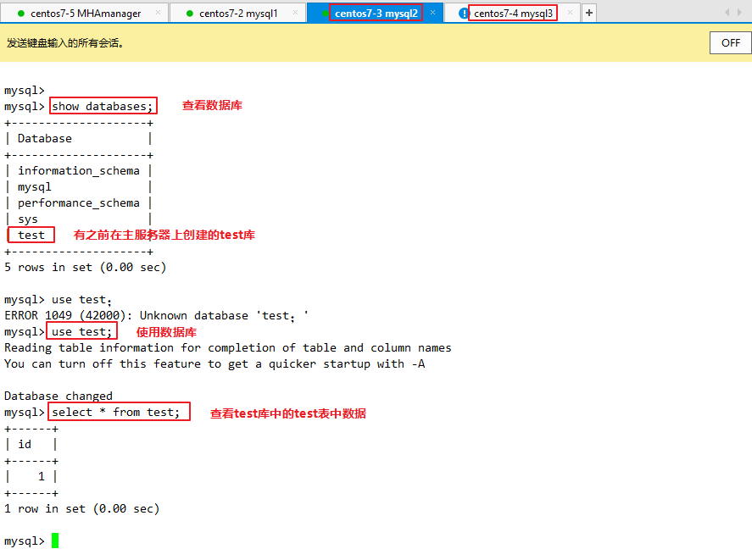Click green status dot on MHAmanager tab
Screen dimensions: 752x560
coord(20,14)
